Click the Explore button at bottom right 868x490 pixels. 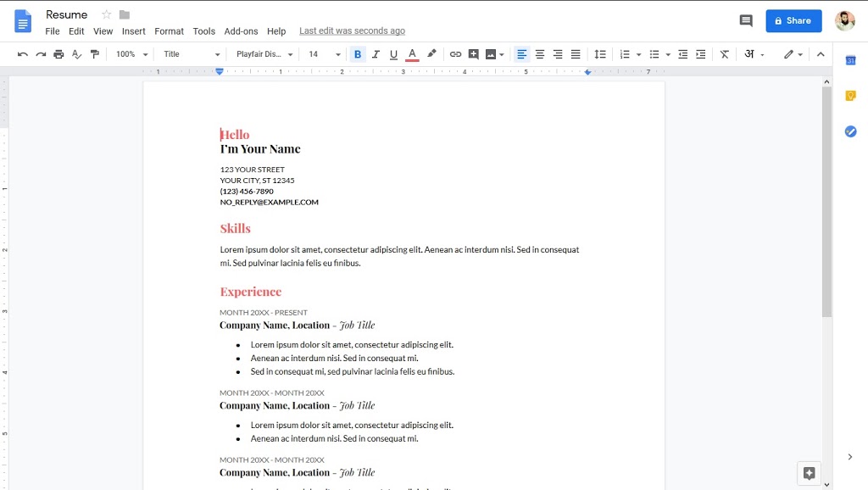[x=810, y=473]
